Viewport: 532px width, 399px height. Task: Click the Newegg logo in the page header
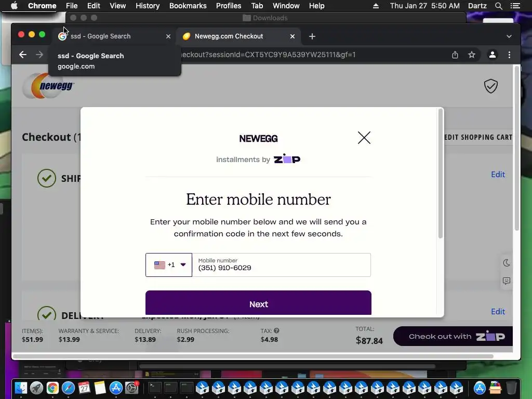coord(48,86)
